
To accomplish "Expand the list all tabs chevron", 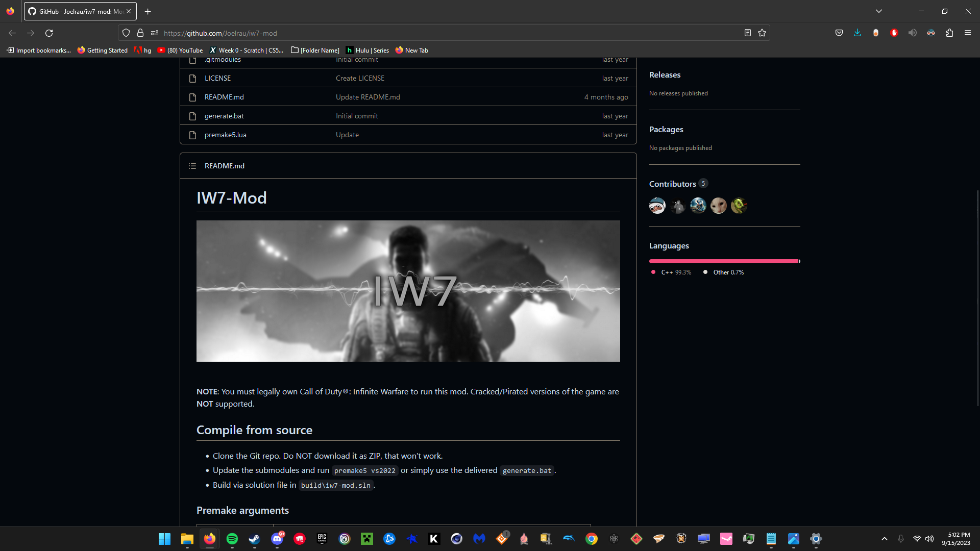I will (879, 11).
